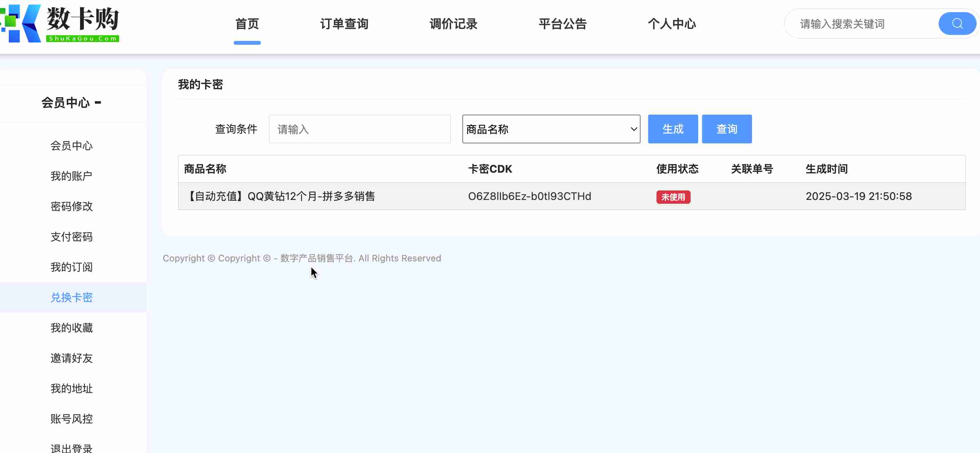This screenshot has width=980, height=453.
Task: Click the blue search magnifier button
Action: pyautogui.click(x=956, y=24)
